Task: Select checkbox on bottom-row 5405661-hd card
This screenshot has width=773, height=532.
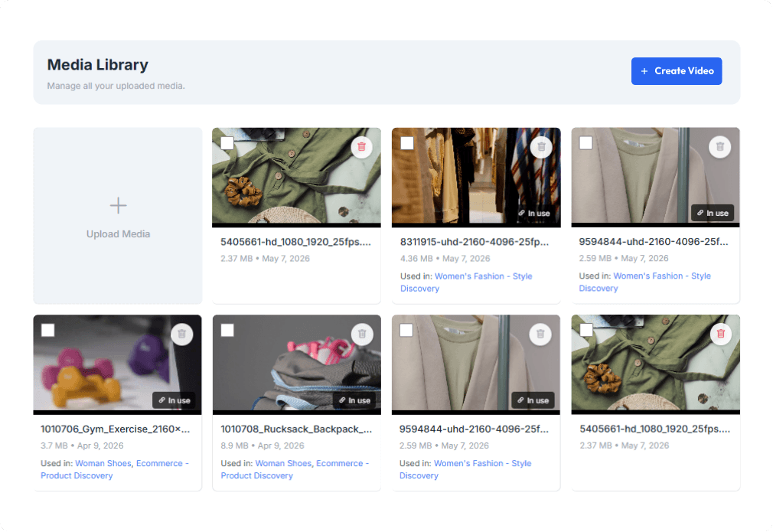Action: point(586,331)
